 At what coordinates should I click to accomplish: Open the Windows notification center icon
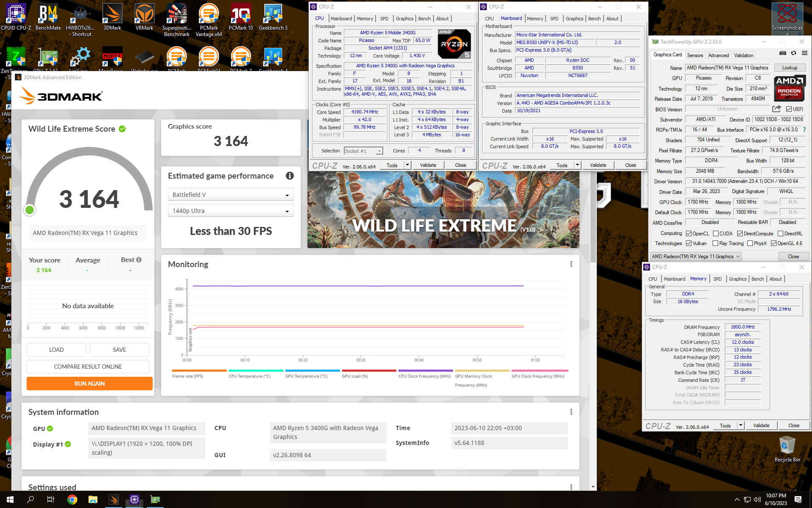click(798, 500)
